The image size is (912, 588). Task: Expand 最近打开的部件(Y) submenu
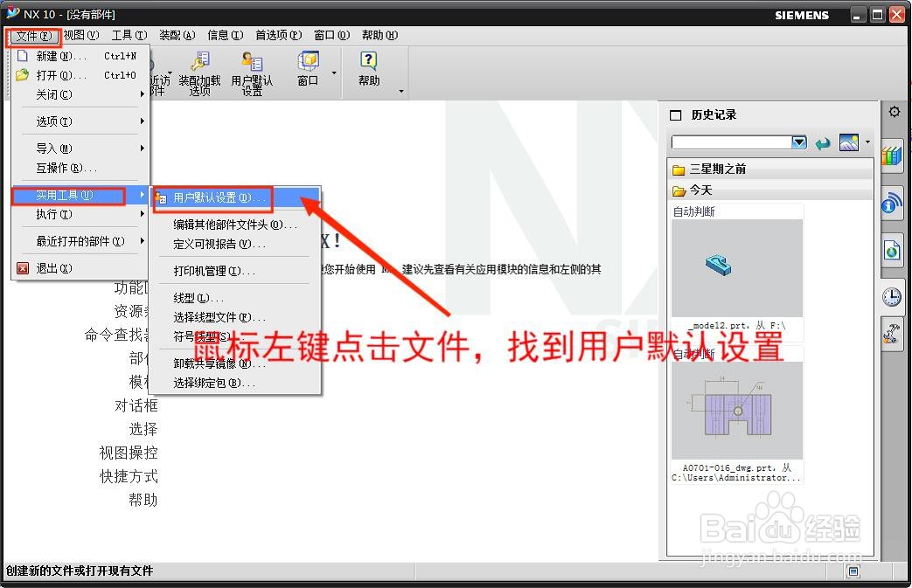coord(80,241)
